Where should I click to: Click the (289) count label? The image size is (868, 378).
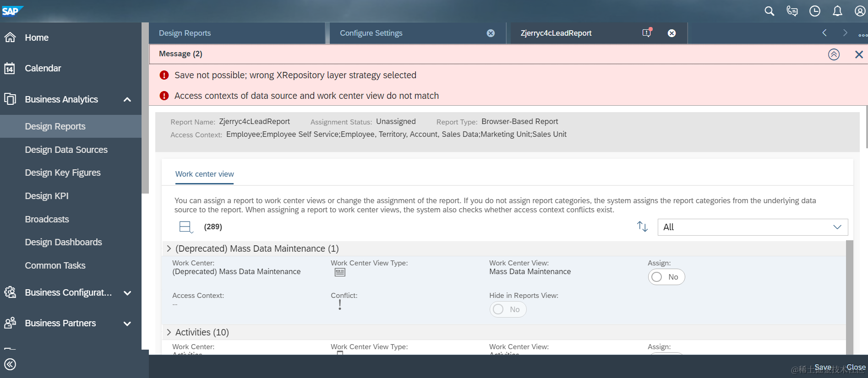pyautogui.click(x=213, y=227)
